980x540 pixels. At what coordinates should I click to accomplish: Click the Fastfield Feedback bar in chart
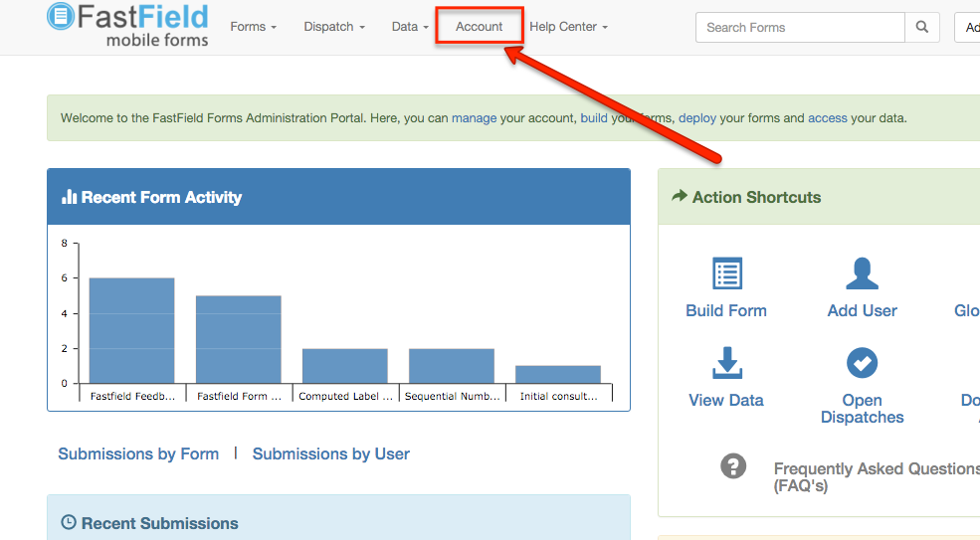(131, 330)
